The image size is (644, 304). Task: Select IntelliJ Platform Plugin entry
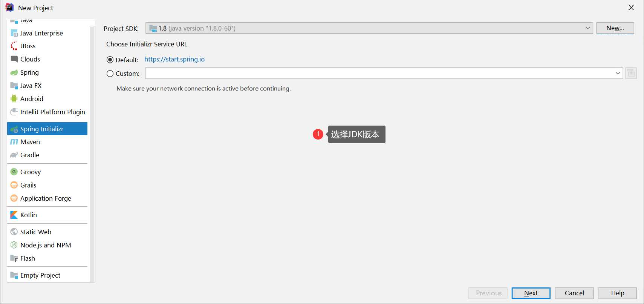pos(47,112)
